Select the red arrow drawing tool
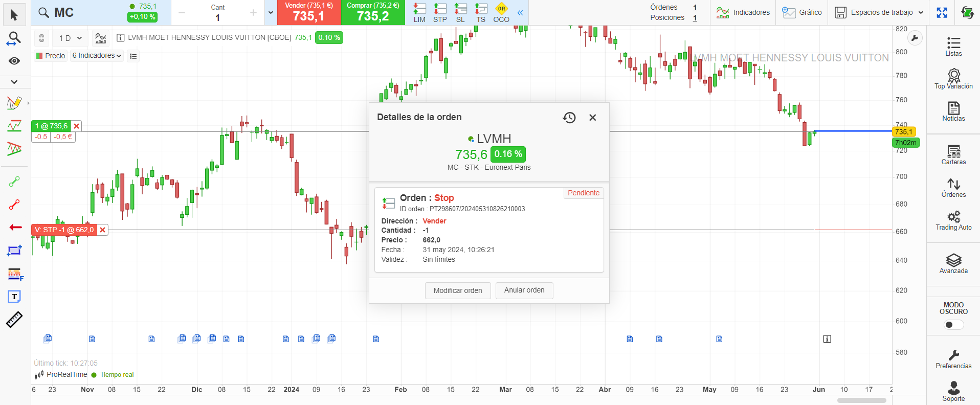Image resolution: width=980 pixels, height=405 pixels. [x=15, y=227]
